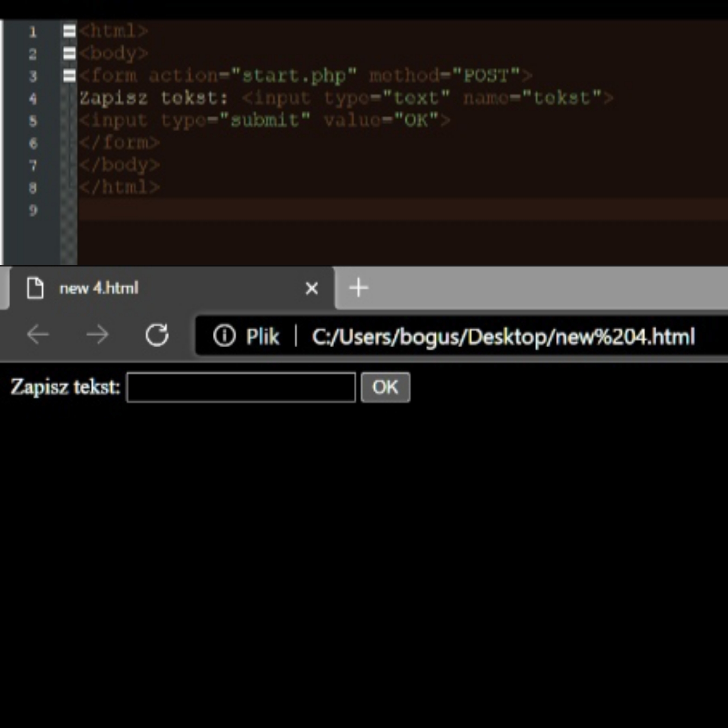Click the Plik label in address bar
Image resolution: width=728 pixels, height=728 pixels.
click(x=263, y=336)
